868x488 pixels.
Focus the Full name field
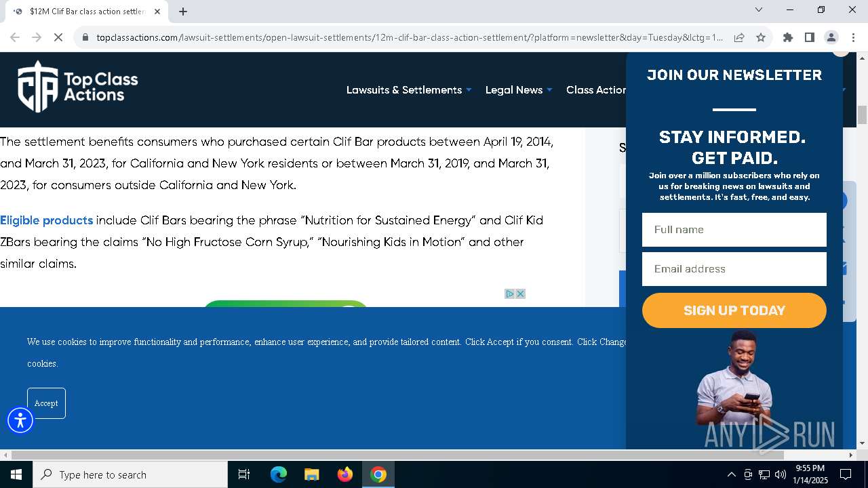coord(734,230)
